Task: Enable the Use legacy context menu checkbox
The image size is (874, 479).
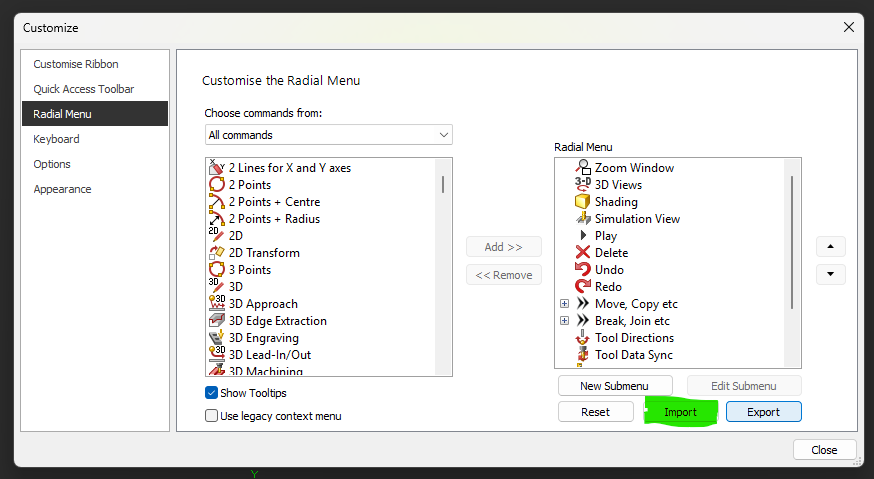Action: click(212, 416)
